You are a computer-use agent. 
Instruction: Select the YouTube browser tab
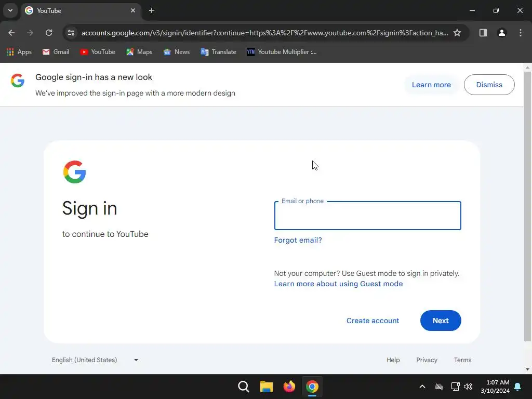pos(81,10)
